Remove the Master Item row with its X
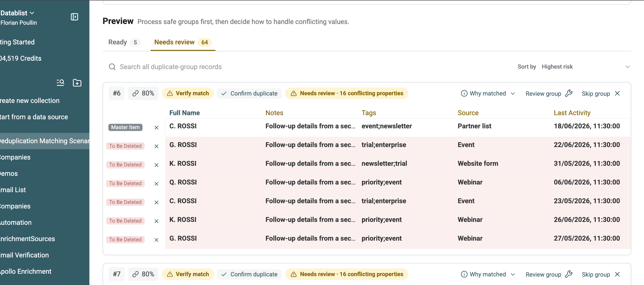Image resolution: width=644 pixels, height=285 pixels. [156, 128]
